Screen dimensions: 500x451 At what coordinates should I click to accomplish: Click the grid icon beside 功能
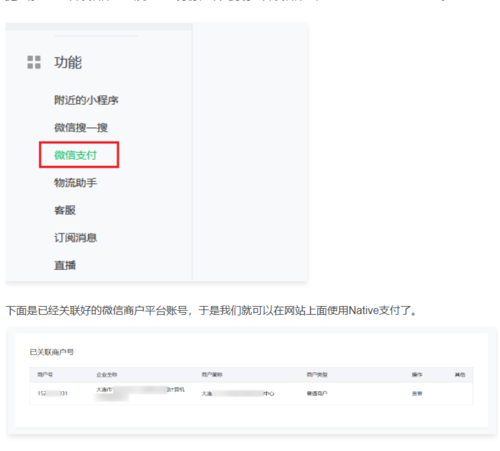(x=34, y=62)
